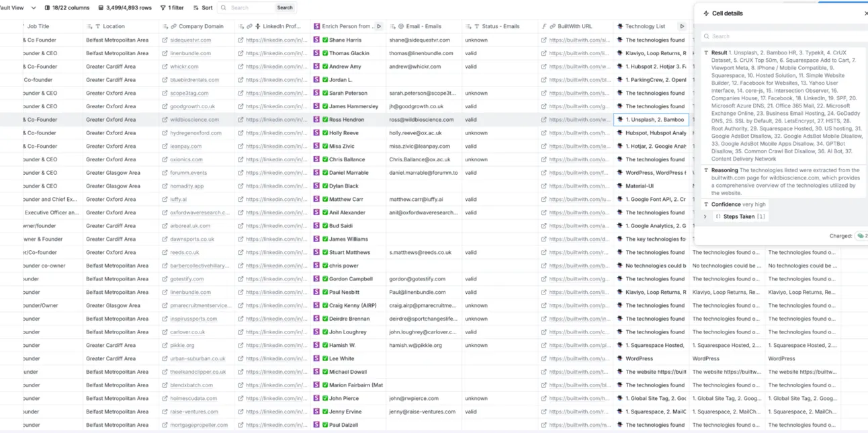Open external link icon for scope3tag.com
Image resolution: width=868 pixels, height=433 pixels.
point(165,93)
